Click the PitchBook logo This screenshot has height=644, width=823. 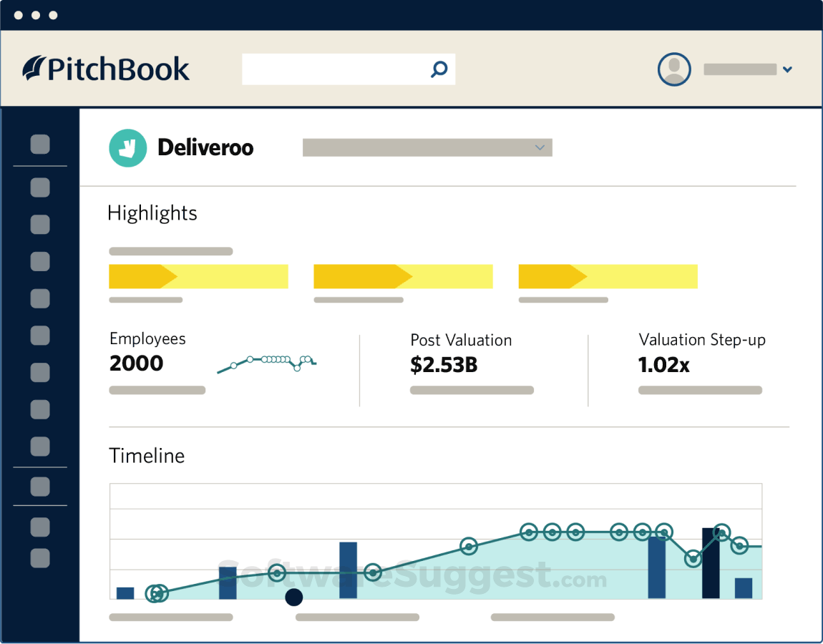(x=106, y=69)
